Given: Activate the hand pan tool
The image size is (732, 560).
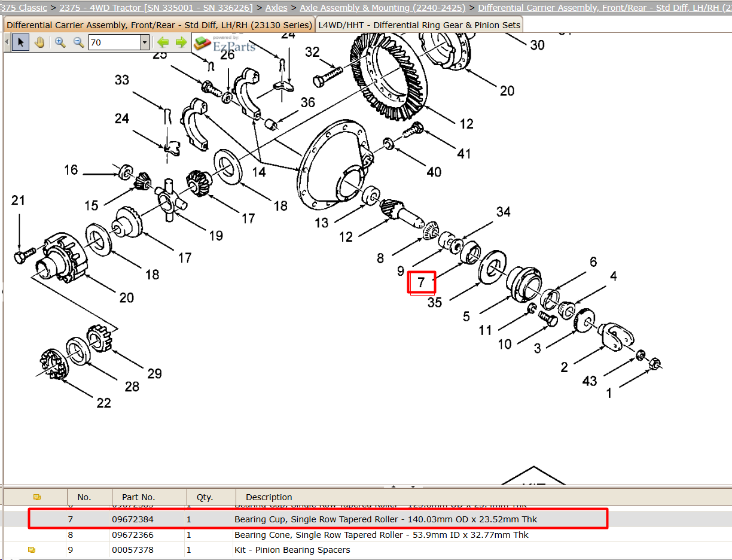Looking at the screenshot, I should [x=39, y=42].
